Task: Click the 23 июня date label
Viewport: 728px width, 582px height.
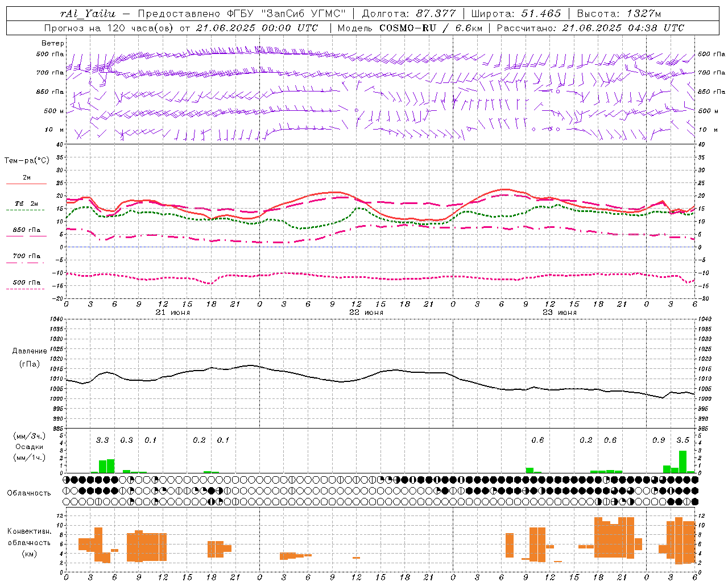Action: pyautogui.click(x=559, y=313)
